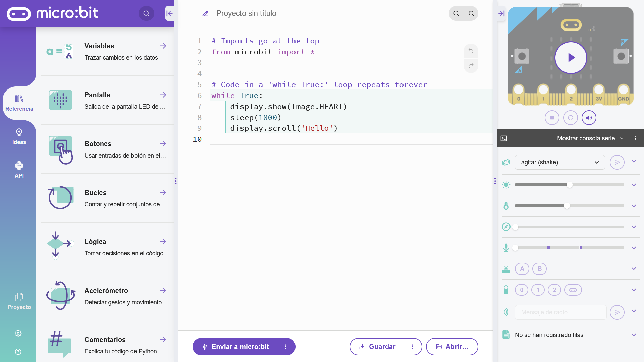Show Mostrar consola serie
644x362 pixels.
pyautogui.click(x=586, y=138)
